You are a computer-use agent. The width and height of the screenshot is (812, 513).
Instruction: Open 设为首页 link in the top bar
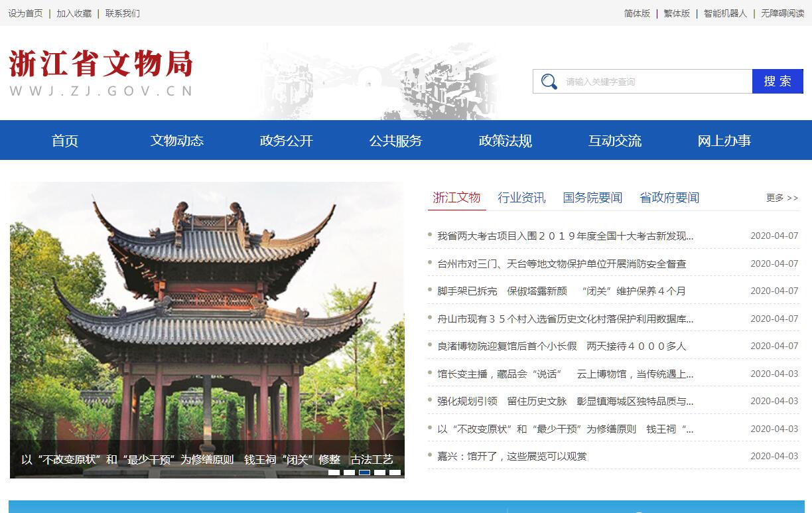pyautogui.click(x=25, y=13)
